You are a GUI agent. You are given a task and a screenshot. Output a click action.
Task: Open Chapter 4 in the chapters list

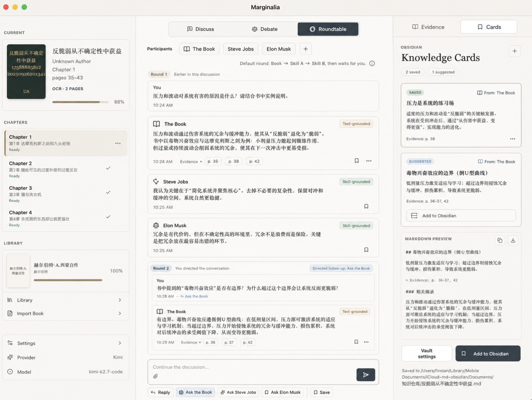point(66,218)
